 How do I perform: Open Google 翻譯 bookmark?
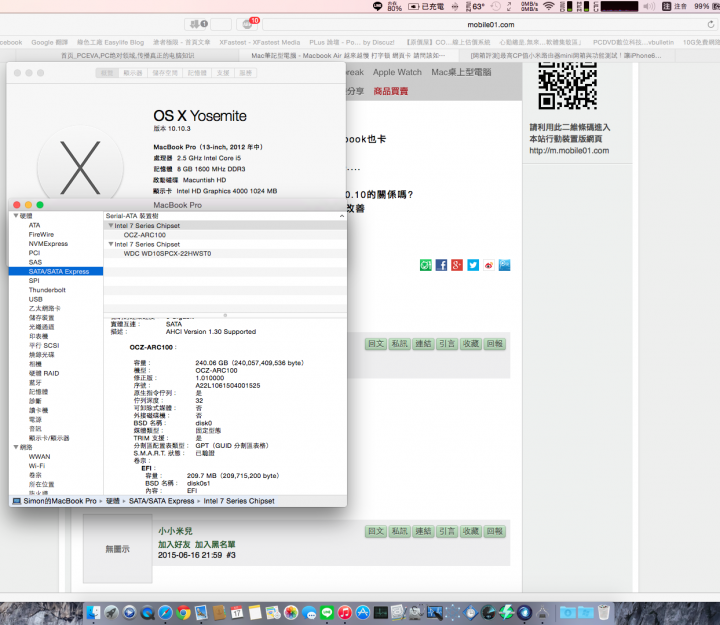tap(50, 42)
